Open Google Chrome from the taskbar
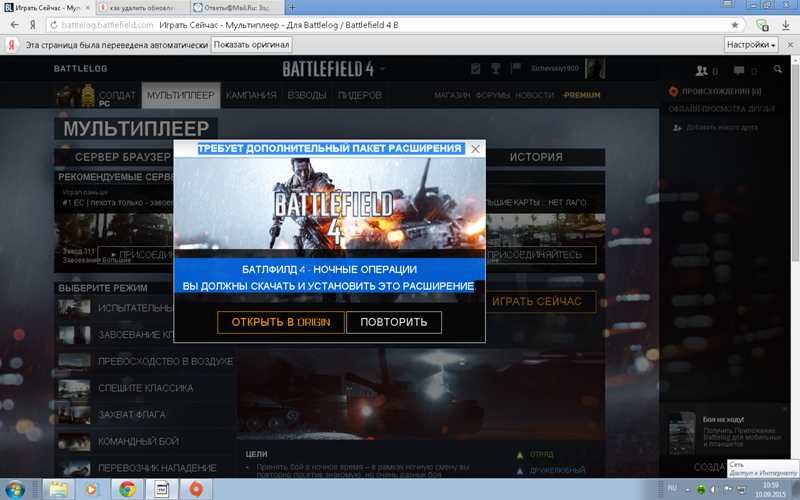Image resolution: width=800 pixels, height=500 pixels. tap(127, 490)
